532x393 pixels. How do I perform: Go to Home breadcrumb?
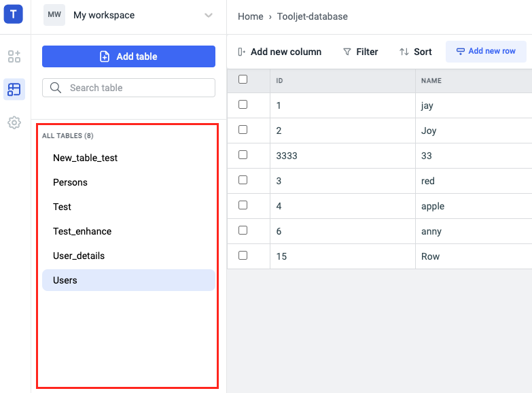250,16
